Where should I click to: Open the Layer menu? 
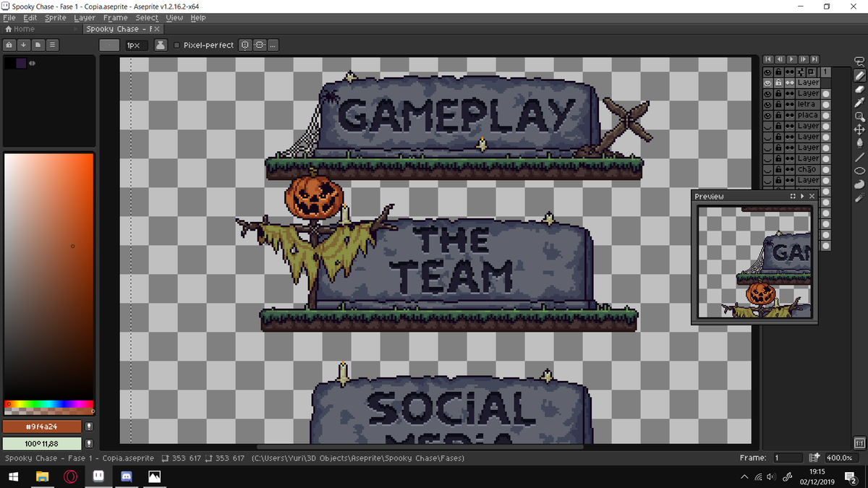(85, 17)
